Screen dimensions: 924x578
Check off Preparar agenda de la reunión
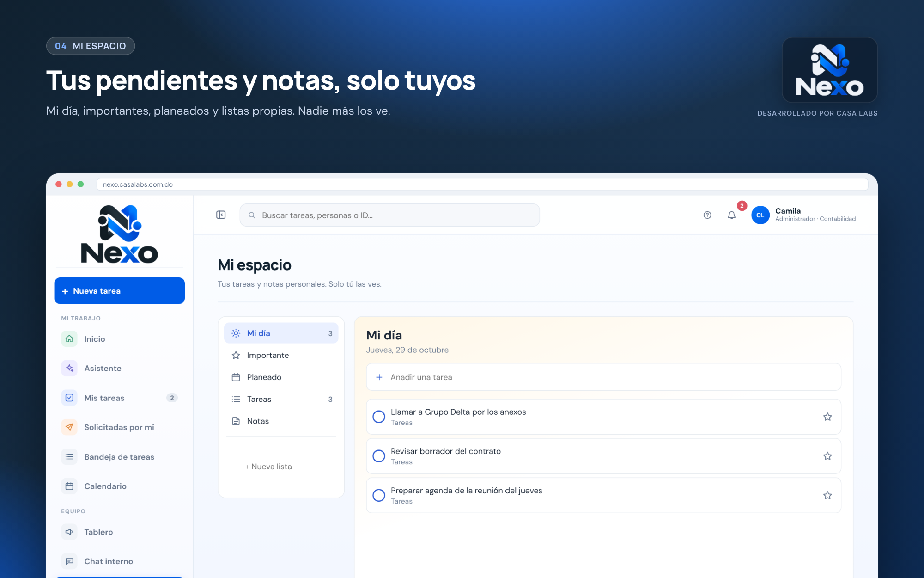tap(379, 495)
